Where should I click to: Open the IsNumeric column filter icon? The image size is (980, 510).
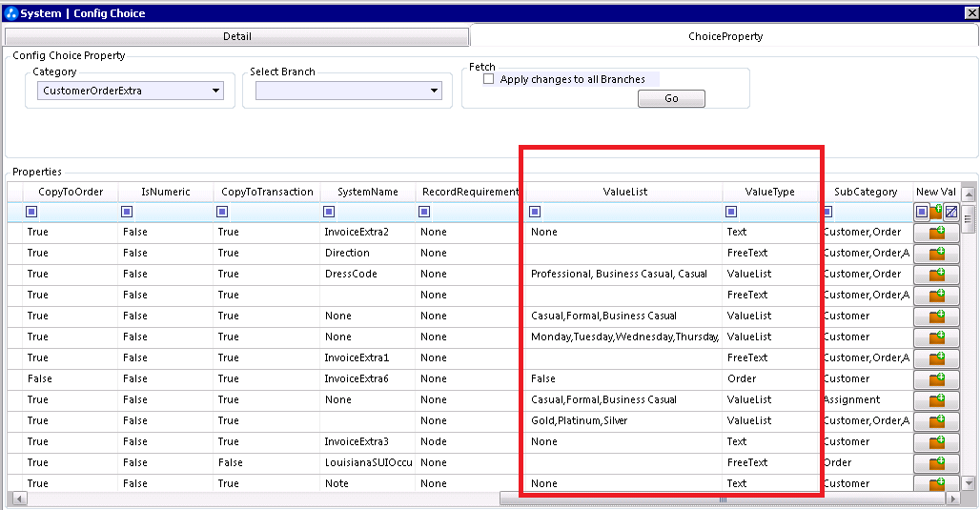tap(127, 212)
